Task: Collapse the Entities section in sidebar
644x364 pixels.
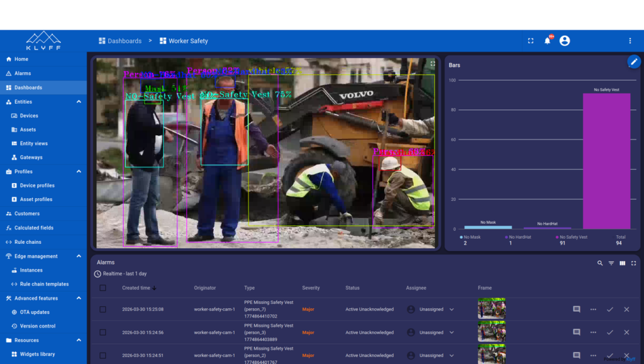Action: pos(79,102)
